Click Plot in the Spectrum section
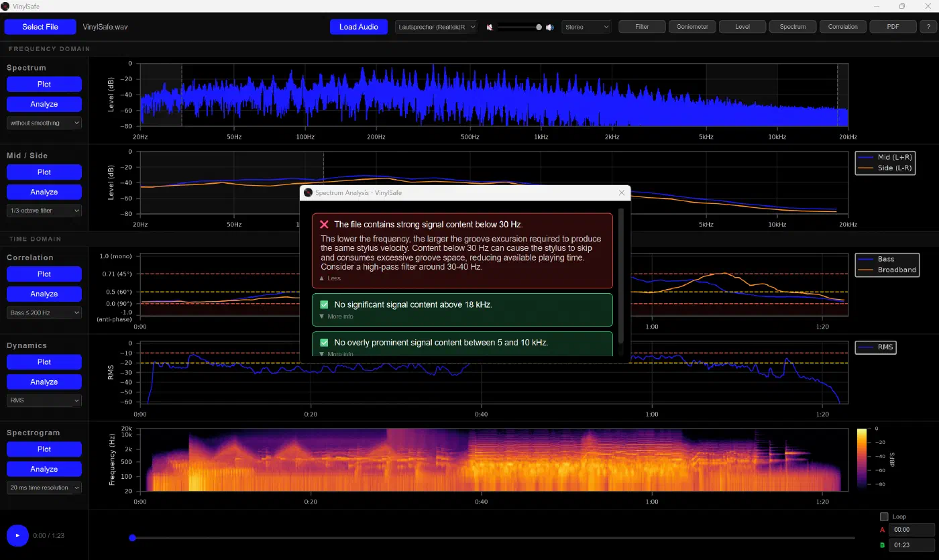The image size is (939, 560). pos(44,85)
